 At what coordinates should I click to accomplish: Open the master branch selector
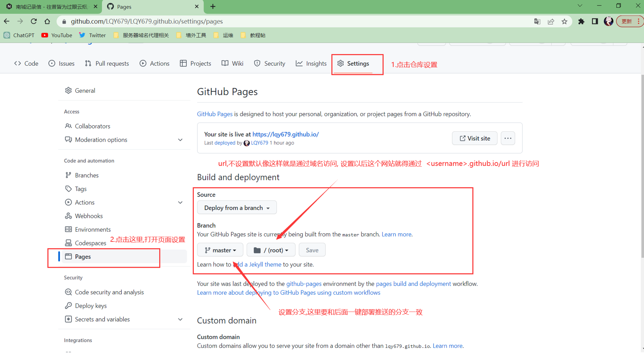click(220, 250)
